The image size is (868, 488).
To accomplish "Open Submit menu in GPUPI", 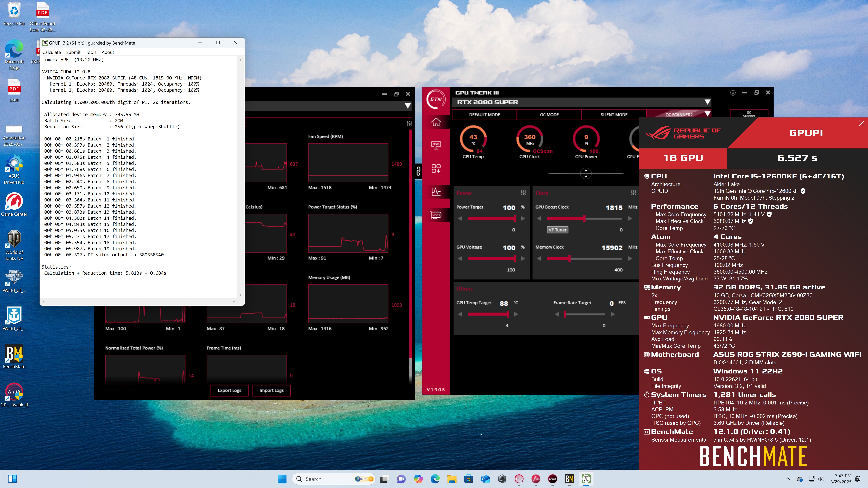I will pyautogui.click(x=73, y=52).
